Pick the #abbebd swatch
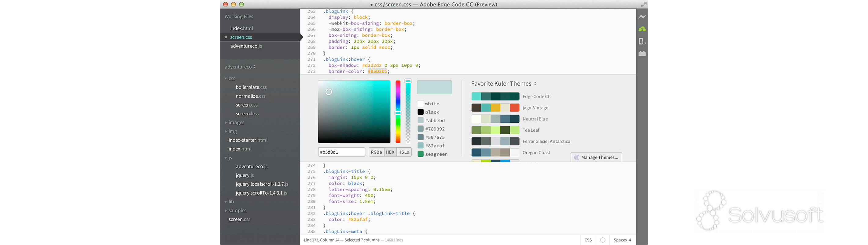Viewport: 868px width, 245px height. point(421,120)
